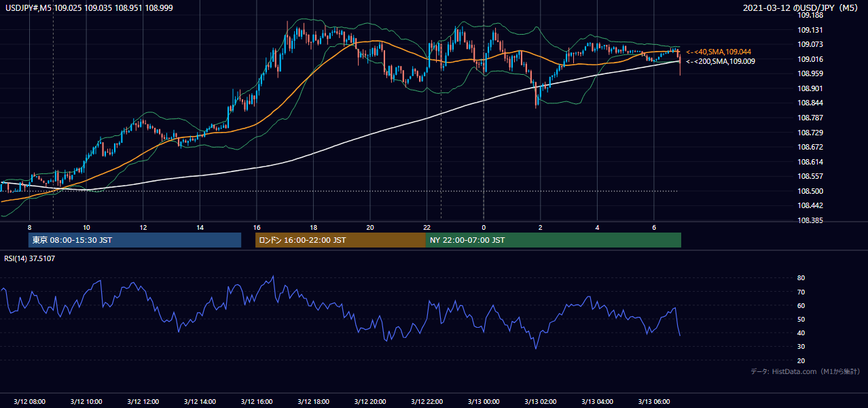Image resolution: width=868 pixels, height=408 pixels.
Task: Click date label 3/12 12:00
Action: pos(143,402)
